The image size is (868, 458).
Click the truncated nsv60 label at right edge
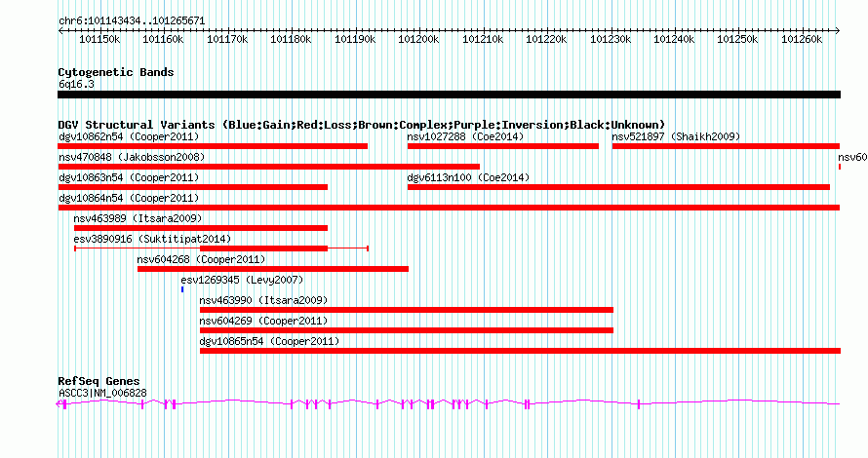click(852, 157)
